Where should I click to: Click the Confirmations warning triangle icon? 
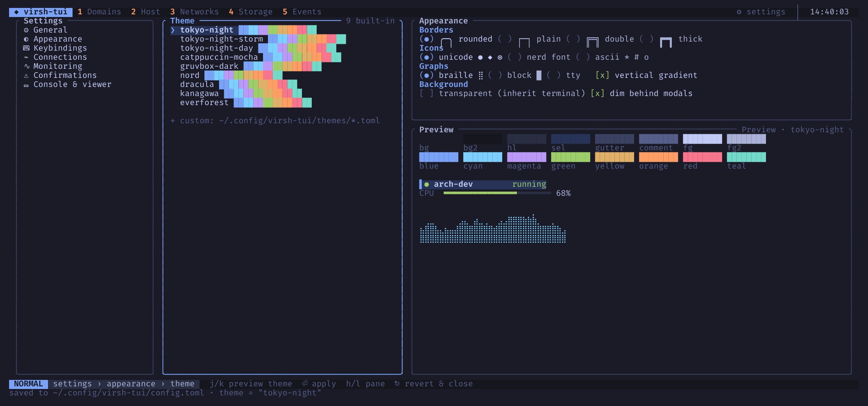[26, 76]
